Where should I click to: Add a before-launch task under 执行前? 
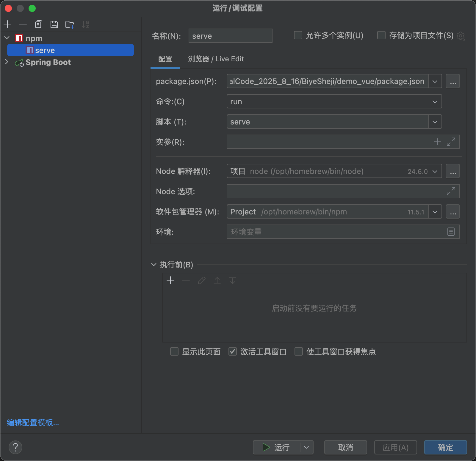tap(170, 280)
